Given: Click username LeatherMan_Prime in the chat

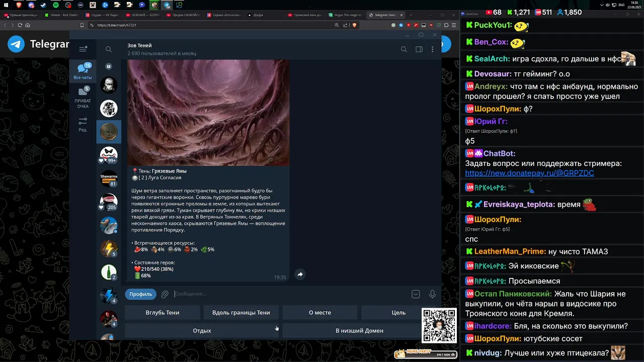Looking at the screenshot, I should click(x=510, y=251).
